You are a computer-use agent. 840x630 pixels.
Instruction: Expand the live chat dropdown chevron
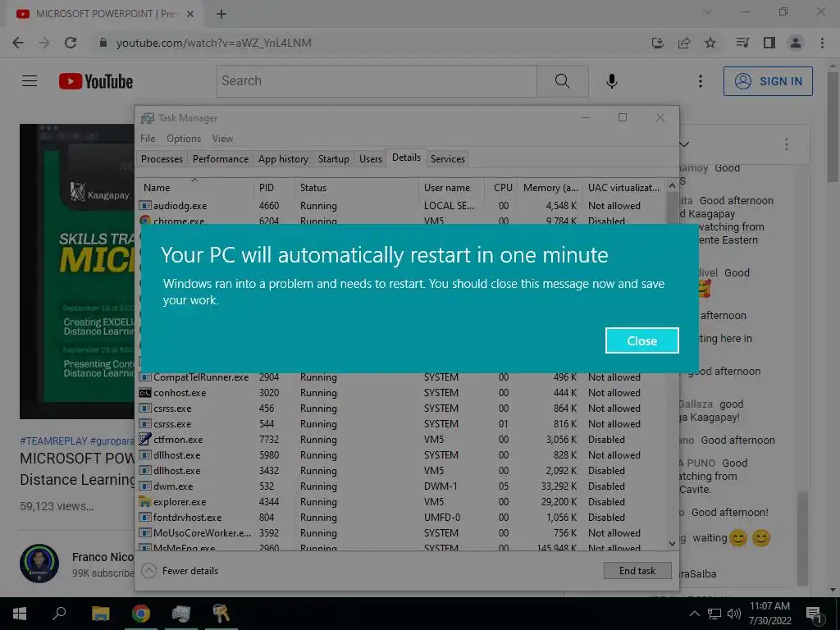[684, 144]
